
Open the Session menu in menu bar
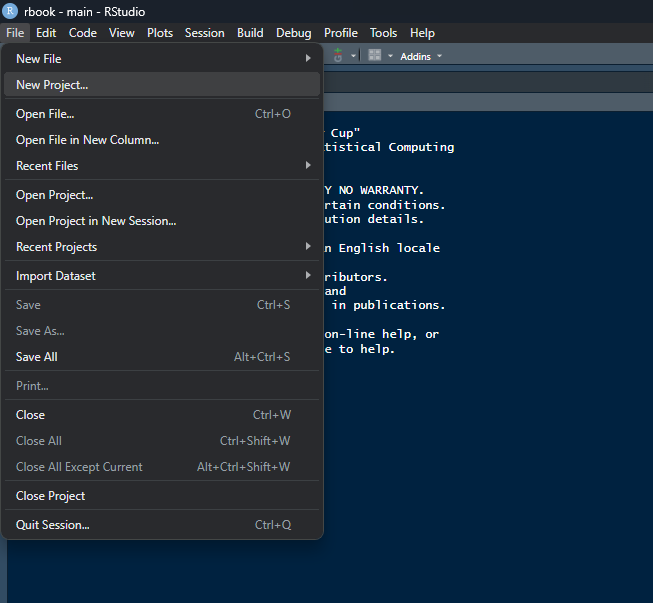pos(204,33)
